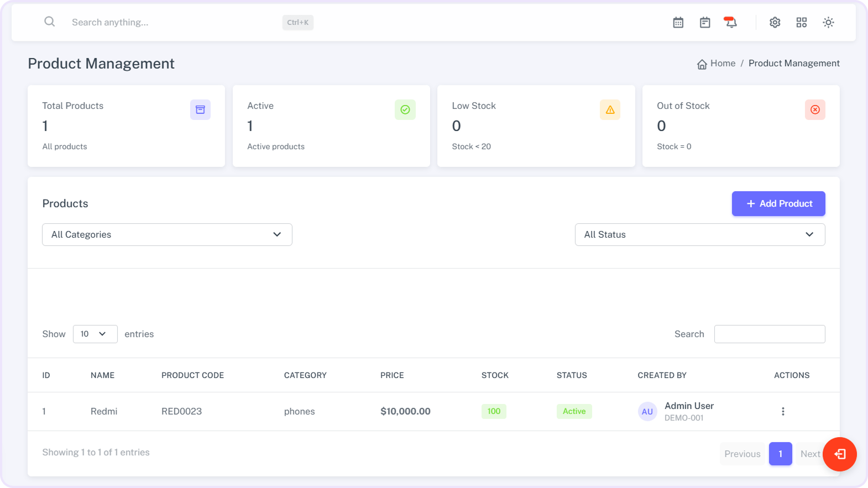Click the search magnifier icon
The image size is (868, 488).
coord(49,22)
